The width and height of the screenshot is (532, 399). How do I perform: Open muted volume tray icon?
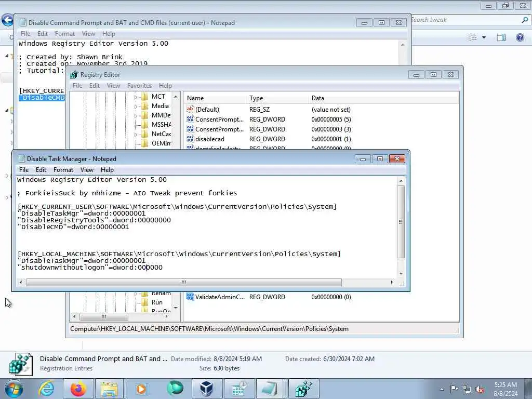coord(480,389)
